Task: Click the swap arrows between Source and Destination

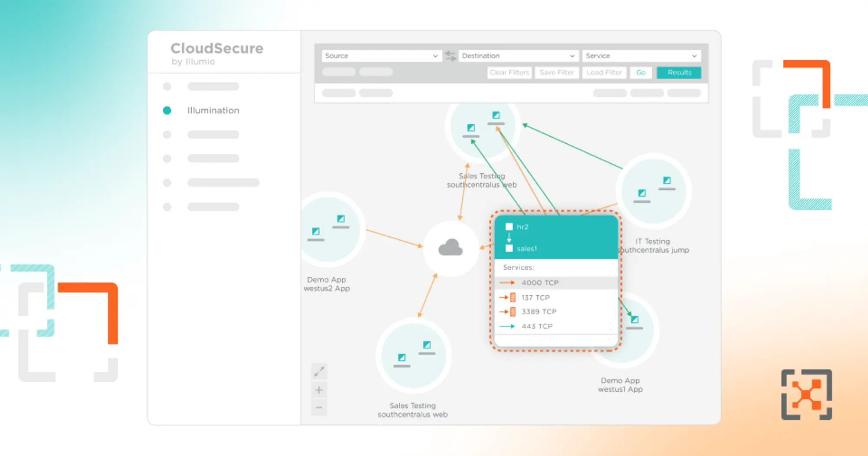Action: [450, 56]
